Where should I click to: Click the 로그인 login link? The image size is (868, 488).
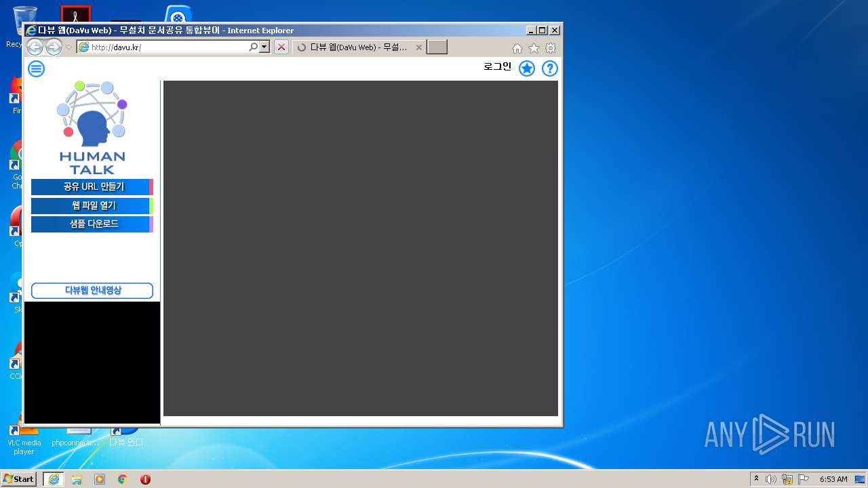click(497, 67)
